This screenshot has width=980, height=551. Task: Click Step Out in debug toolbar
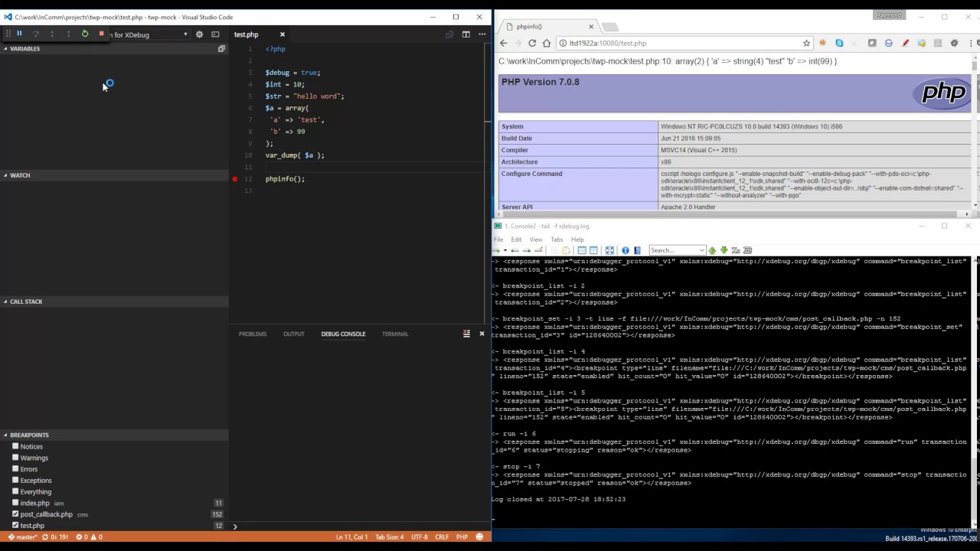[x=68, y=34]
